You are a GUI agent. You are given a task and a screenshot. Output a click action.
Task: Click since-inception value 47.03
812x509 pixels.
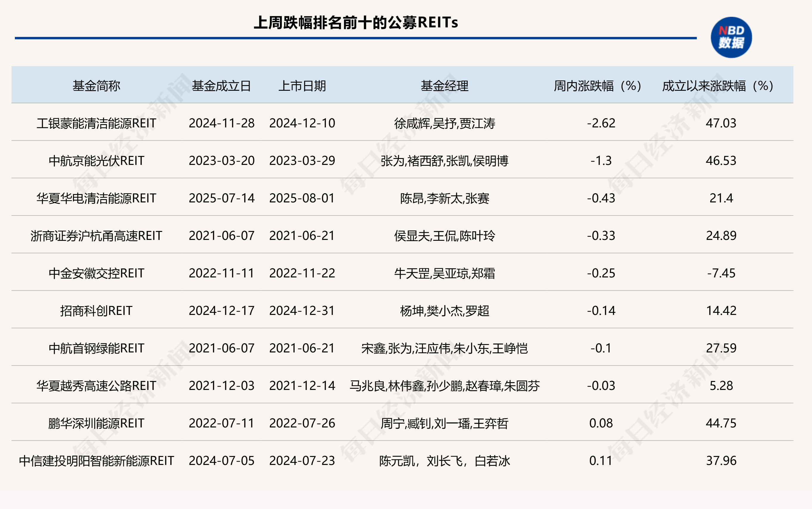(x=721, y=123)
